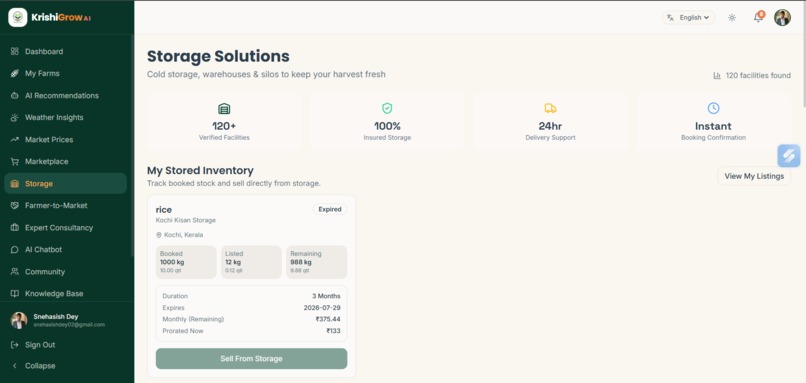Click the Storage warehouse icon in sidebar
806x383 pixels.
[x=14, y=184]
